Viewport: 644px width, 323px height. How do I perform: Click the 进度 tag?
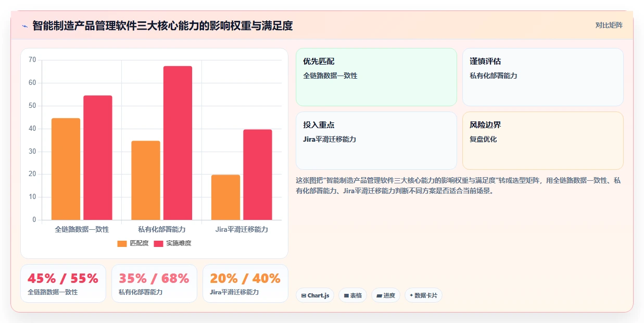click(x=385, y=295)
